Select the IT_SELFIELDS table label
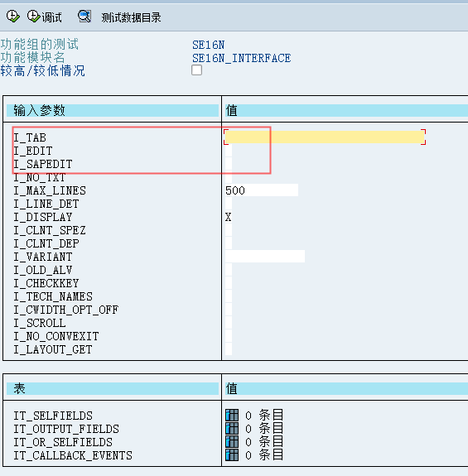This screenshot has height=476, width=468. click(53, 416)
